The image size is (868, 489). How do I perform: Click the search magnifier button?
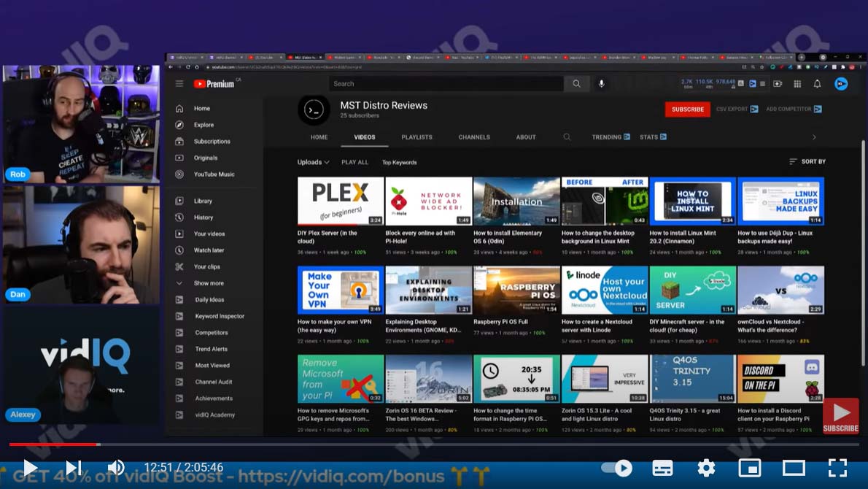tap(576, 84)
